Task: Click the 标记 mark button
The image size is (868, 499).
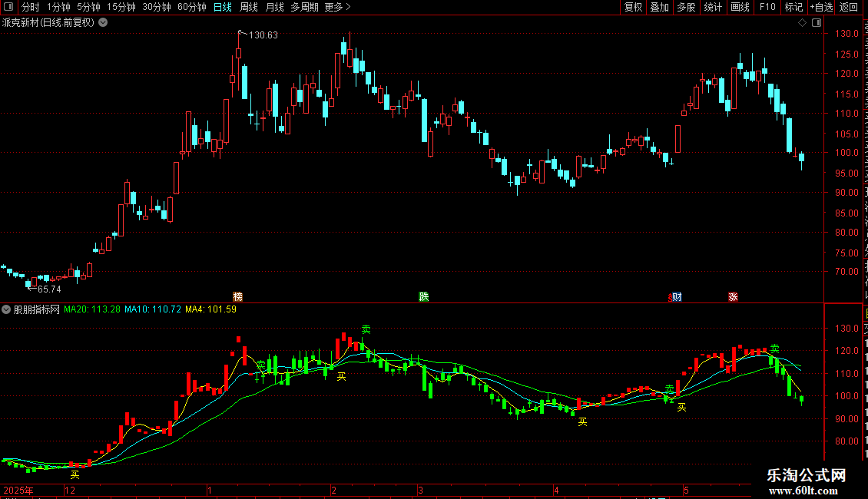Action: [x=793, y=7]
